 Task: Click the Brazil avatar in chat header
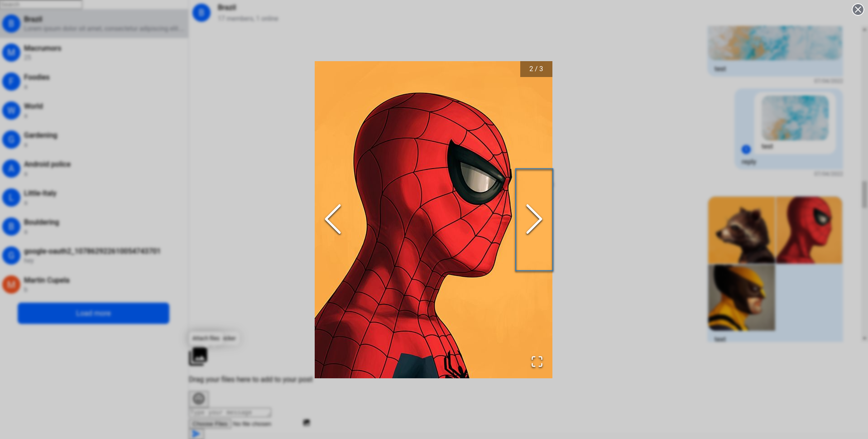[201, 13]
